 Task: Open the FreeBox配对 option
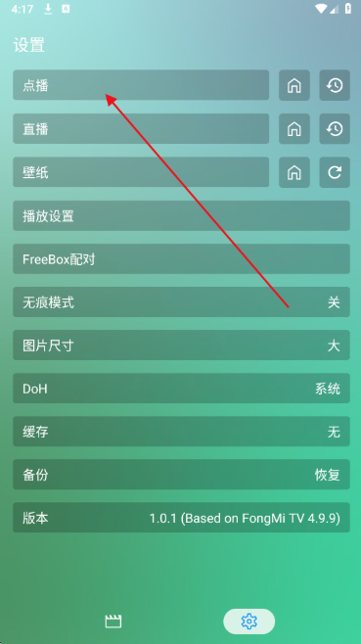click(x=181, y=258)
